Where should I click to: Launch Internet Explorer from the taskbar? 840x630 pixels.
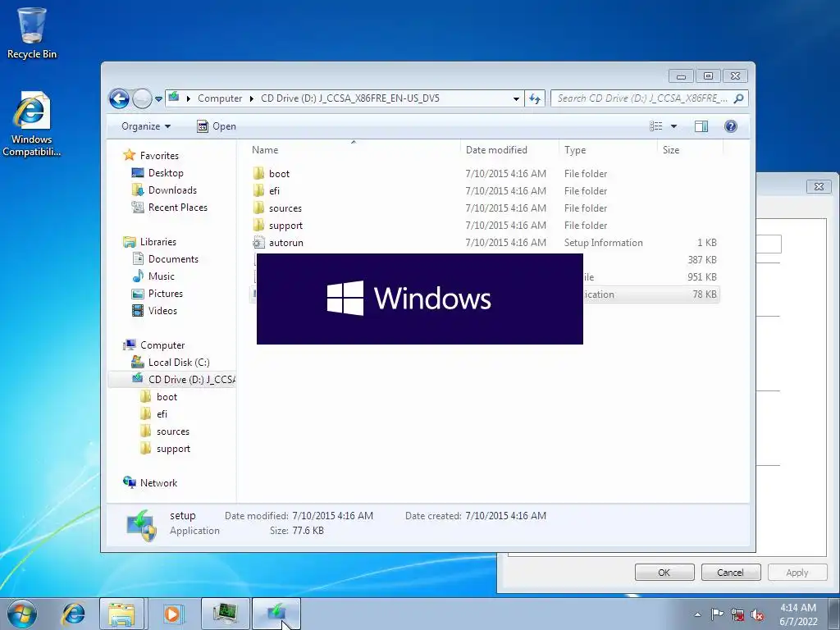[x=72, y=614]
